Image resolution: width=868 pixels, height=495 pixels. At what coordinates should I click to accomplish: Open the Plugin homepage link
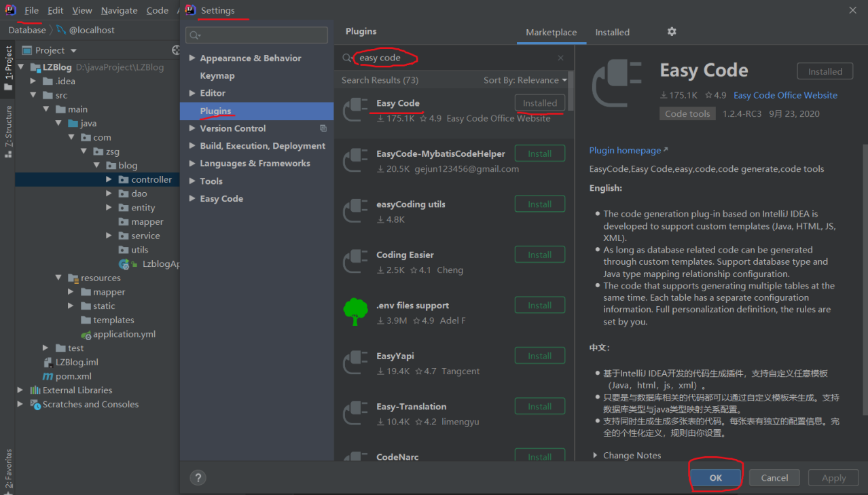coord(628,151)
